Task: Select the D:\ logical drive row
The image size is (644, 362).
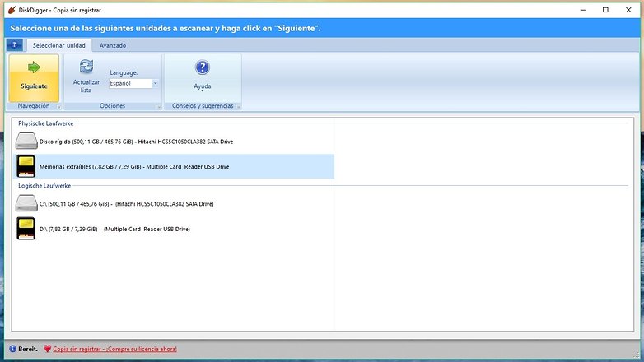Action: coord(174,229)
